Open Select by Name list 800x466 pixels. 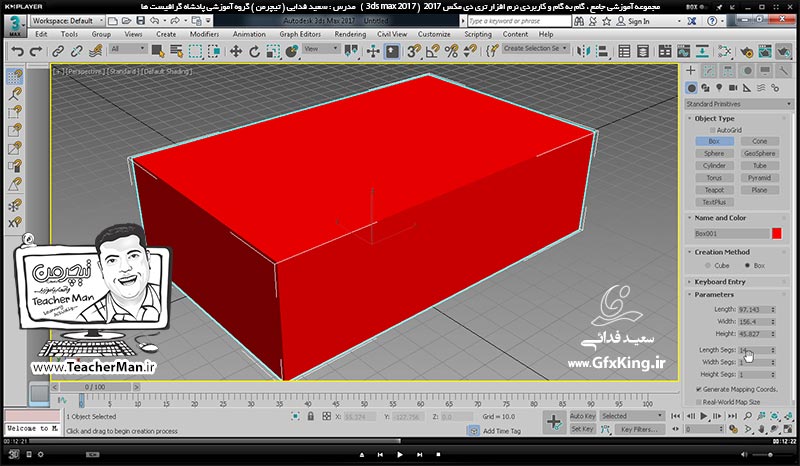(177, 52)
